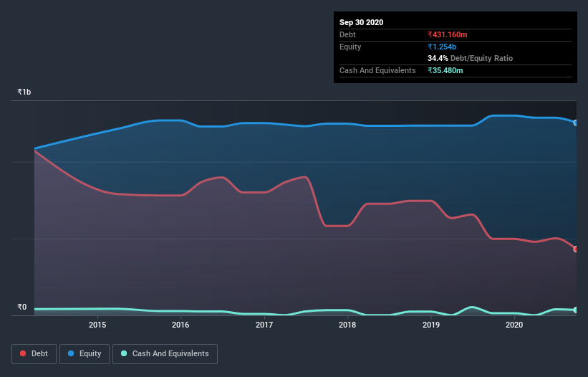588x377 pixels.
Task: Click the 2018 x-axis label
Action: tap(347, 325)
